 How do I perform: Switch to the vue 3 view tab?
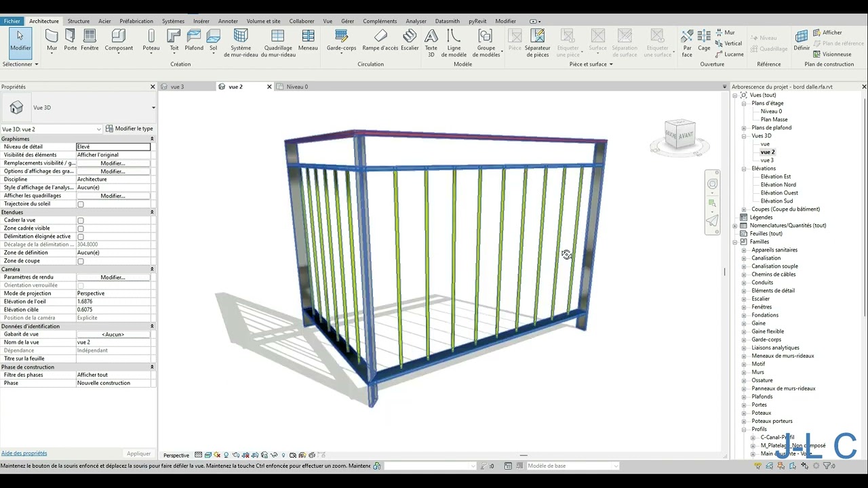[x=177, y=87]
